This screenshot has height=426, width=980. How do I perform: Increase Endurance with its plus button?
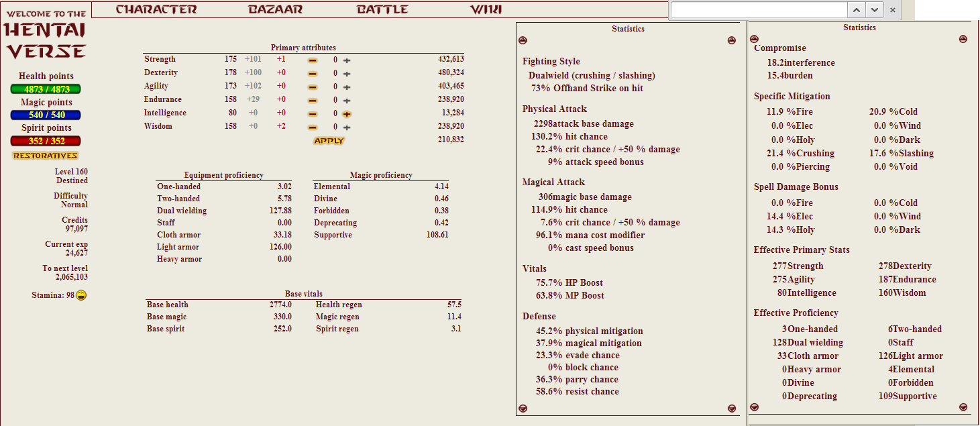point(347,101)
